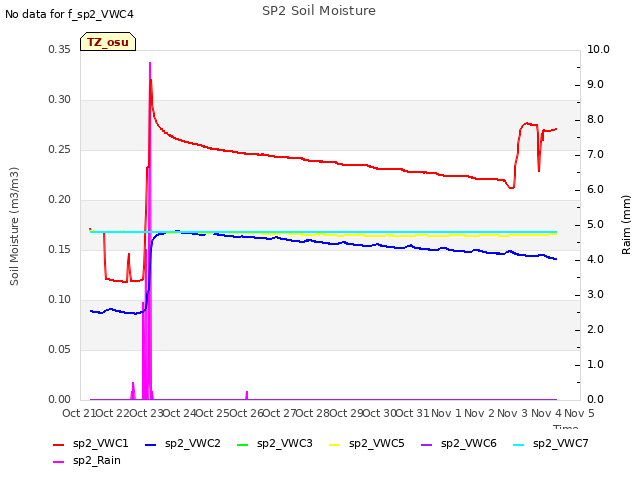Click the sp2_VWC1 legend entry
This screenshot has height=480, width=640.
[x=91, y=444]
